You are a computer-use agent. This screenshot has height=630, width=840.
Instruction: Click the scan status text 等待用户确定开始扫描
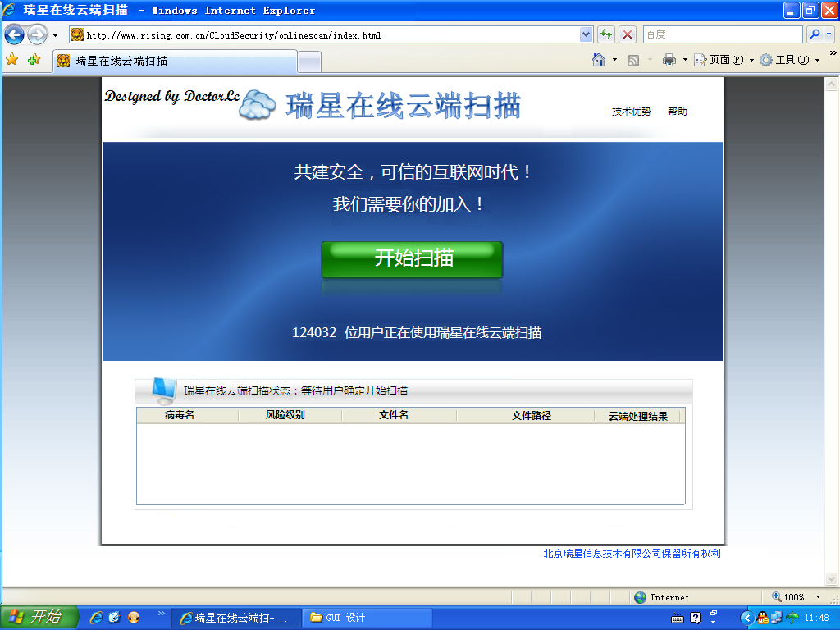pos(354,390)
